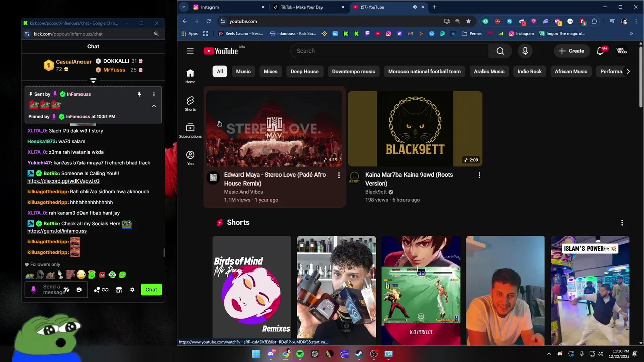The image size is (644, 362).
Task: Select the Downtempo music chip
Action: click(354, 71)
